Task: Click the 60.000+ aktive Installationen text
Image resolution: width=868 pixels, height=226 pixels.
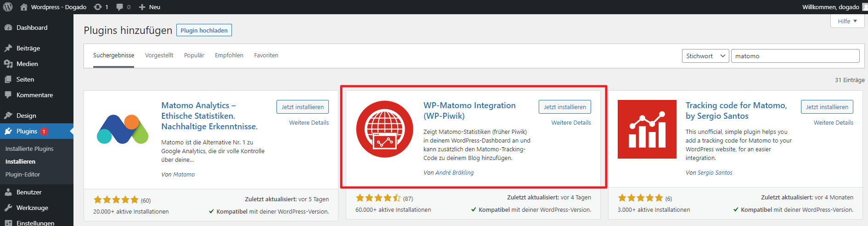Action: pyautogui.click(x=393, y=210)
